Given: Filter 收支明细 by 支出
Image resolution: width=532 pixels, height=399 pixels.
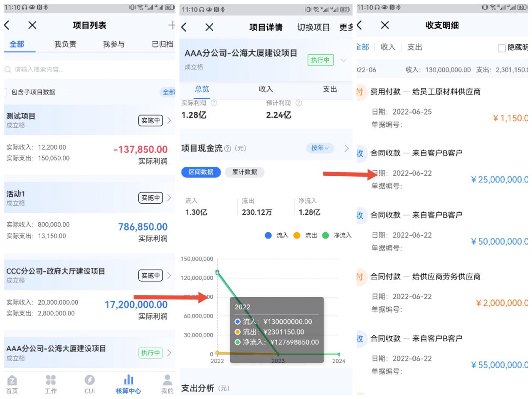Looking at the screenshot, I should (415, 47).
